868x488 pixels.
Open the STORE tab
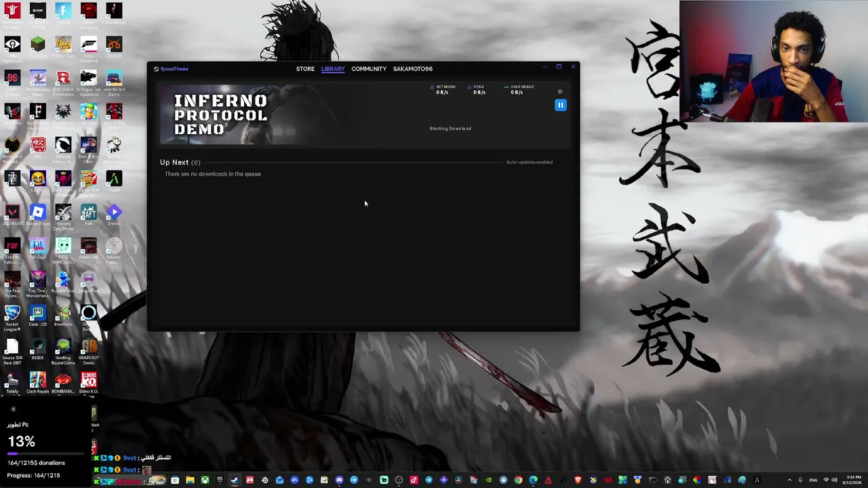point(305,68)
